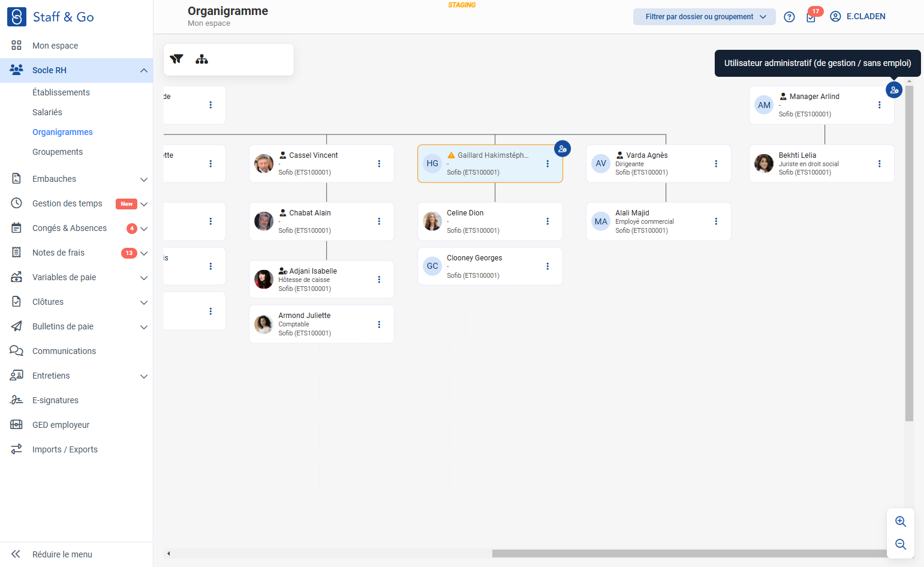Open the three-dot menu for Cassel Vincent
Viewport: 924px width, 567px height.
pos(379,164)
